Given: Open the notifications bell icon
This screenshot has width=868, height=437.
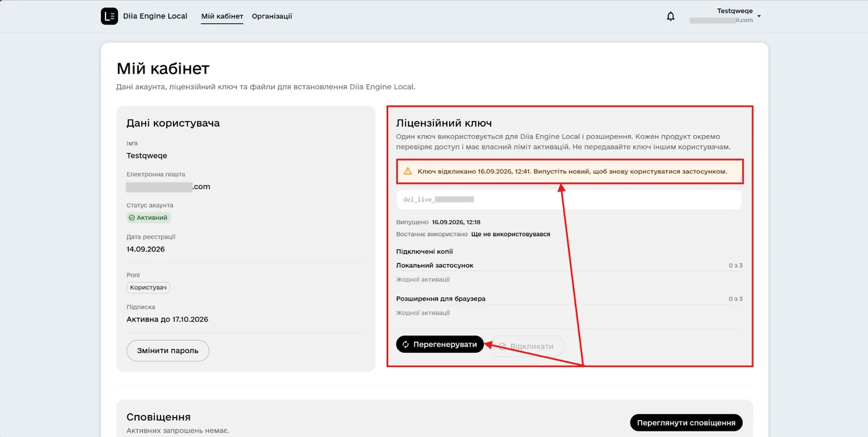Looking at the screenshot, I should (671, 16).
